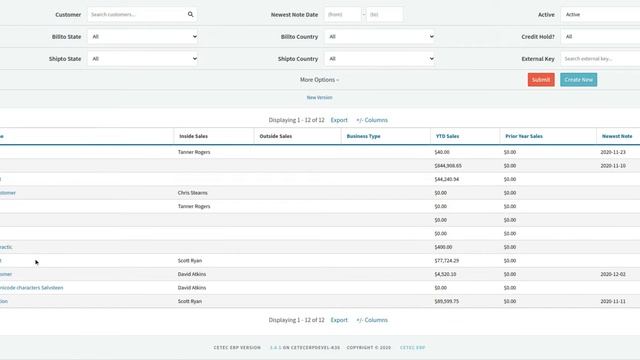Click Scott Ryan in the $89,599.75 row
640x360 pixels.
click(190, 301)
